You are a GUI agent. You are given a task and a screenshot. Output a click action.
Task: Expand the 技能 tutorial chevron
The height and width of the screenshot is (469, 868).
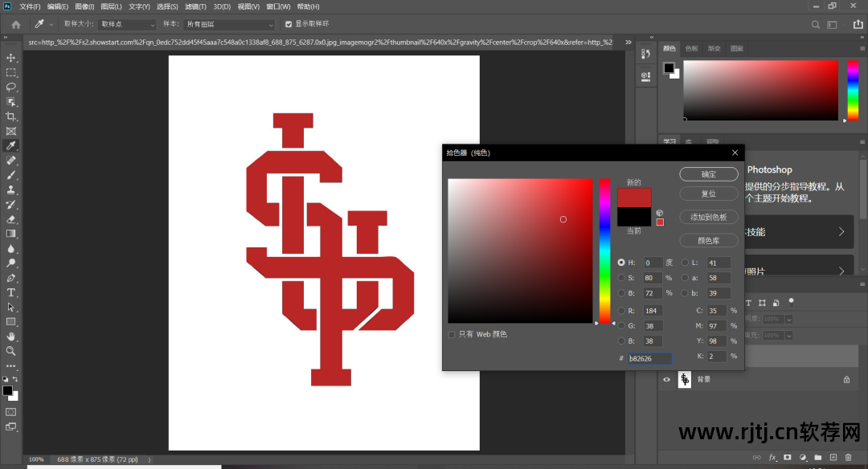coord(841,232)
